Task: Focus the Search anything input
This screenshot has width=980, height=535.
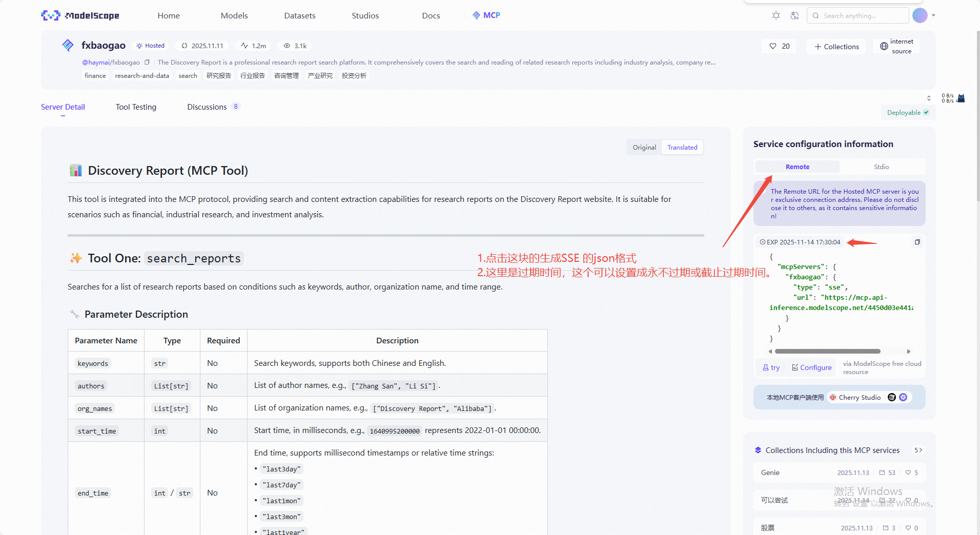Action: click(858, 15)
